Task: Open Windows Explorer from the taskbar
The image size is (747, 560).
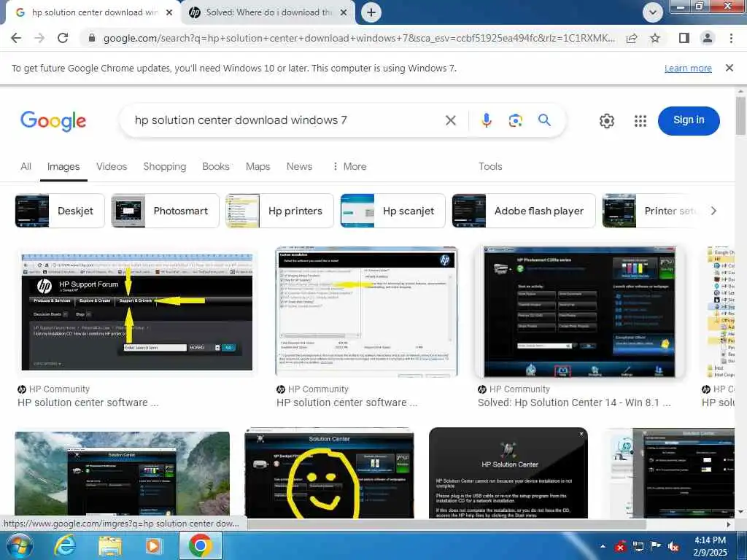Action: 109,545
